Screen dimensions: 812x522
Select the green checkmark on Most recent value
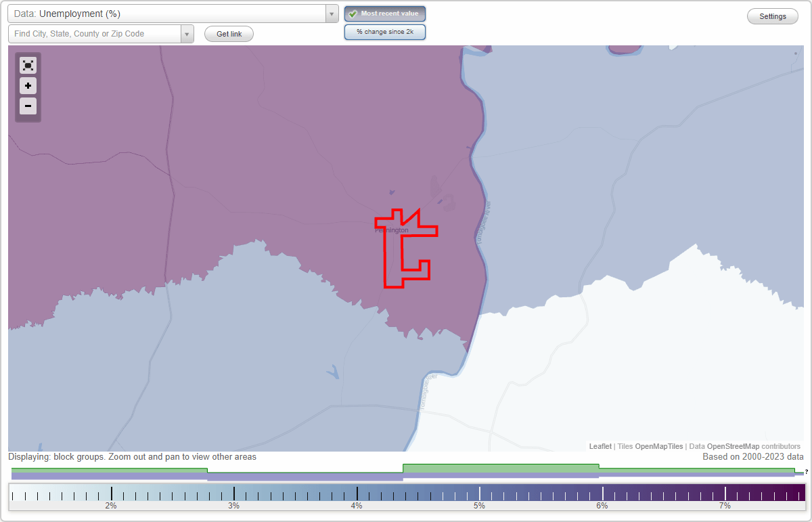click(351, 14)
